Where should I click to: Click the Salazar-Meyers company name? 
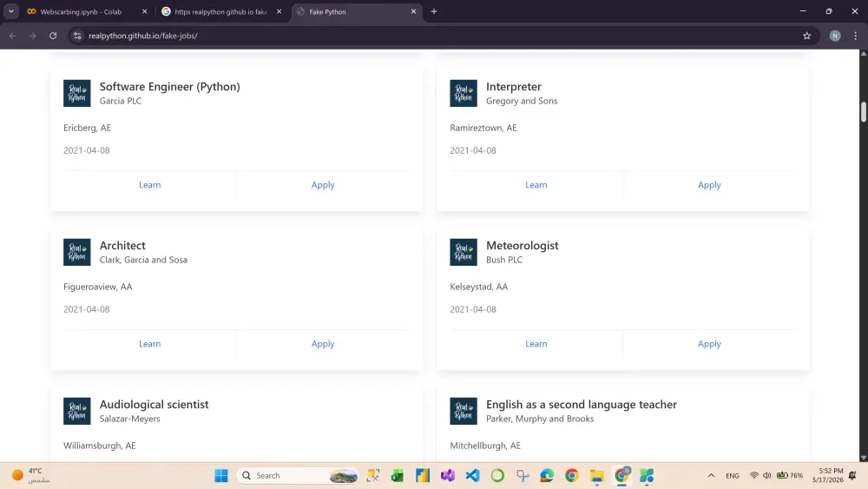pyautogui.click(x=129, y=419)
